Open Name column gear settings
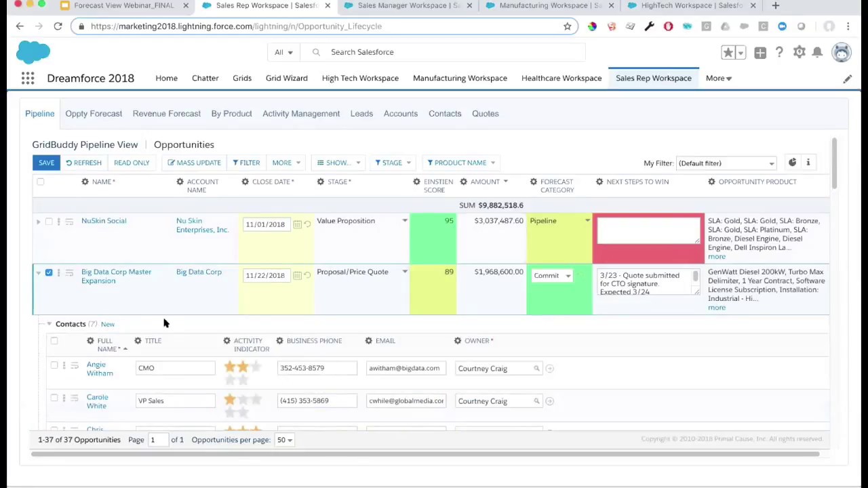The height and width of the screenshot is (488, 868). coord(85,182)
